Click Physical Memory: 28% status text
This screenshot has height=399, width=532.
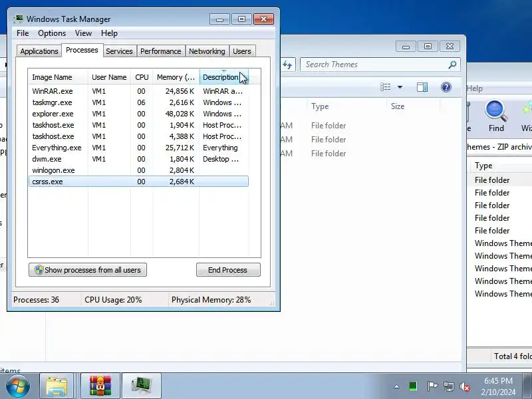(211, 300)
